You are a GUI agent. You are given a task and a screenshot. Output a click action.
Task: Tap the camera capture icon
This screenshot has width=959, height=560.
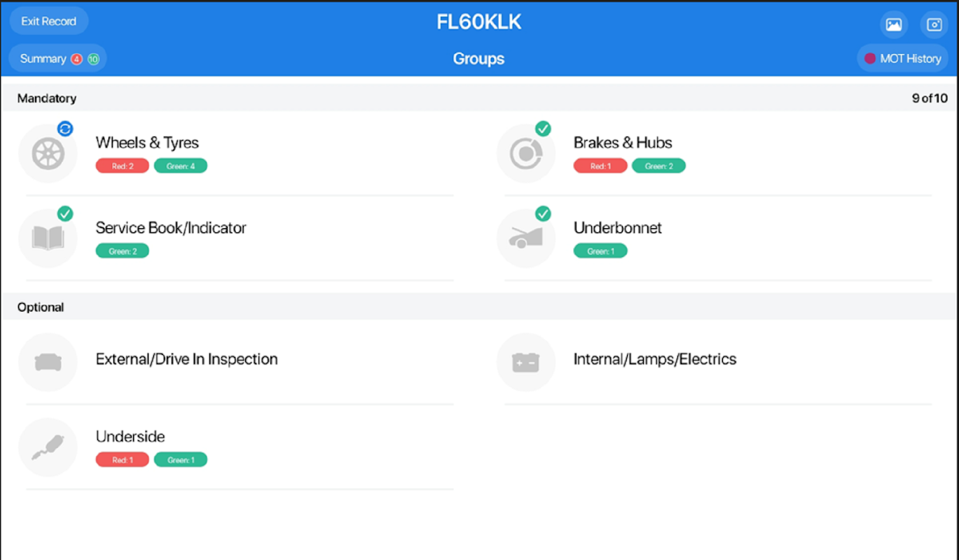[x=934, y=24]
